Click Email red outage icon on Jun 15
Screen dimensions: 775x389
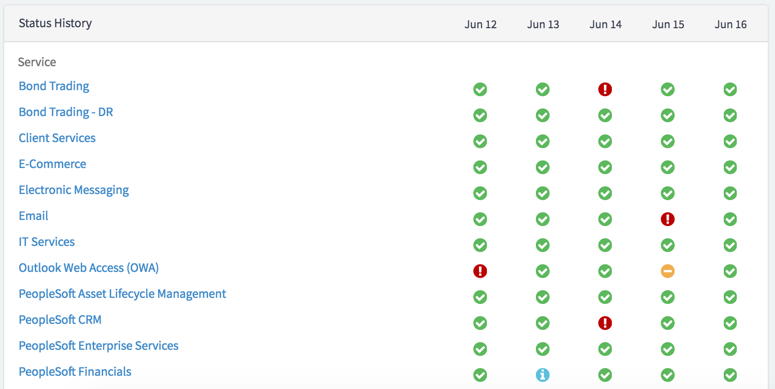pos(668,219)
